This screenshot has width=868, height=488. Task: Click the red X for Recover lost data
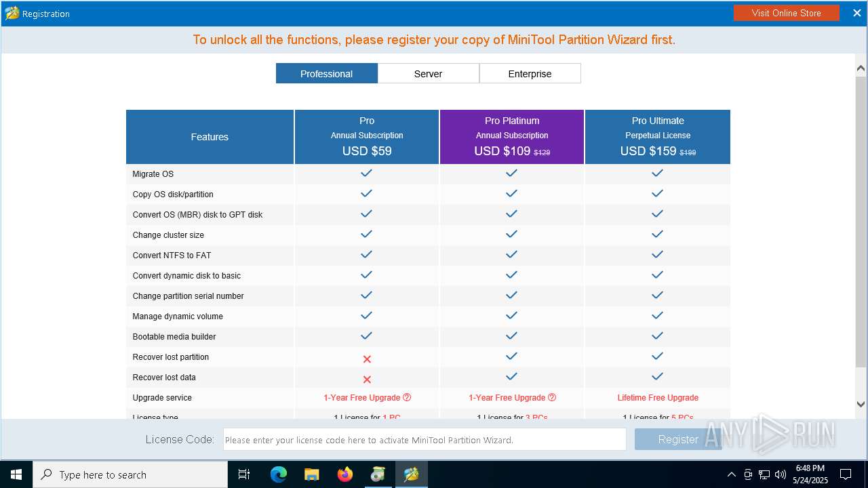point(367,379)
